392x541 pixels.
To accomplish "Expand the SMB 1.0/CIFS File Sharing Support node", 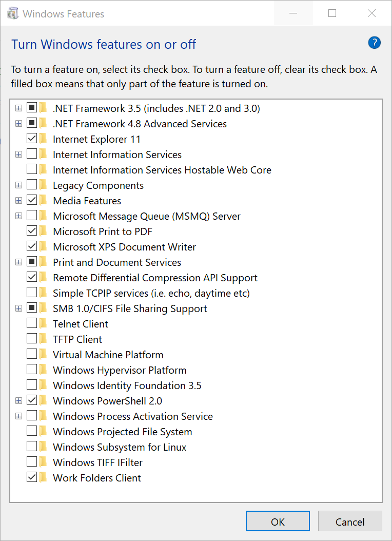I will tap(19, 308).
